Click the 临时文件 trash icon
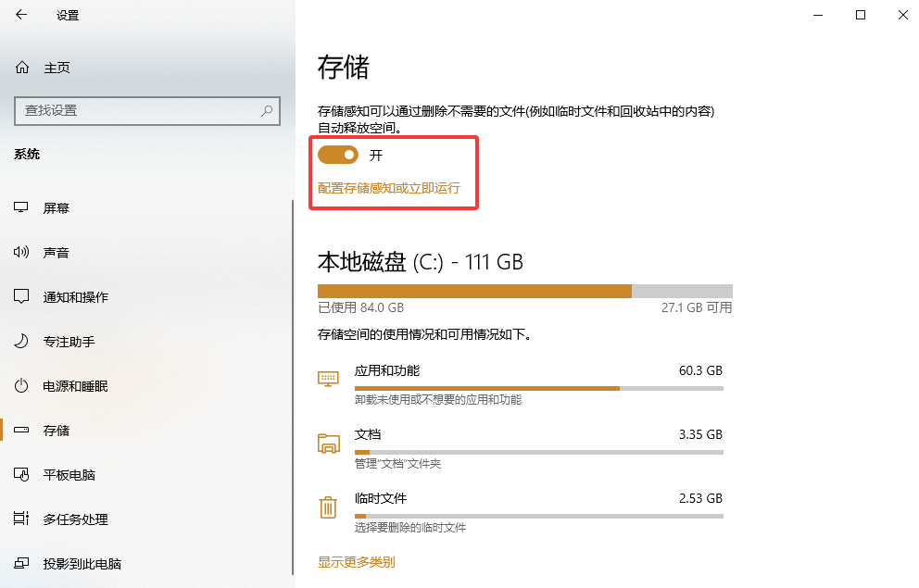 (328, 507)
